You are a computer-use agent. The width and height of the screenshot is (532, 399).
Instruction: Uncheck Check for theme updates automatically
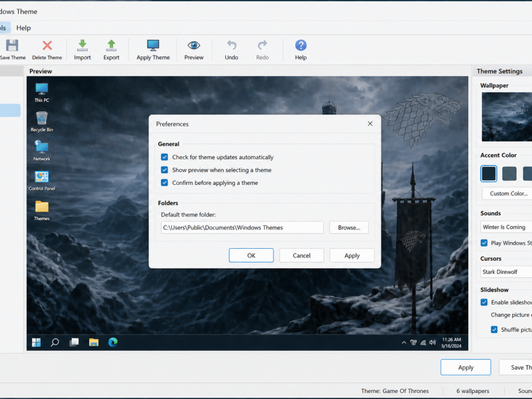[164, 157]
